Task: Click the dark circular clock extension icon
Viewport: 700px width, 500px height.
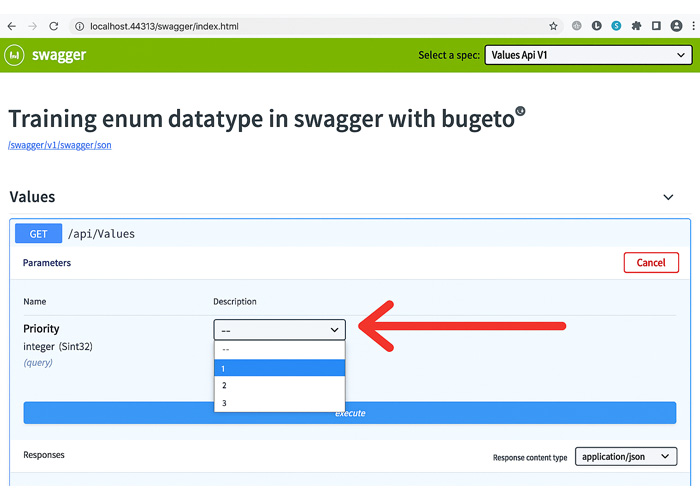Action: pyautogui.click(x=596, y=26)
